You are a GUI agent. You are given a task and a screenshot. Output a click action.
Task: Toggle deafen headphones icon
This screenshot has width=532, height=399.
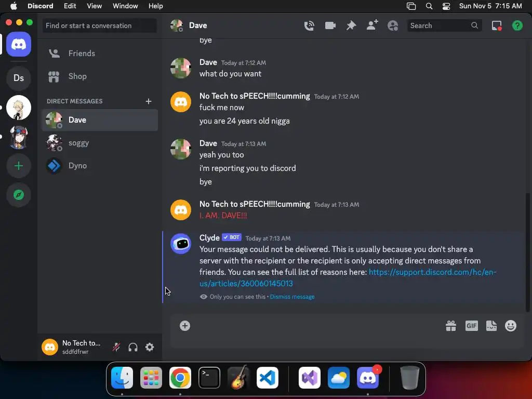[x=133, y=347]
